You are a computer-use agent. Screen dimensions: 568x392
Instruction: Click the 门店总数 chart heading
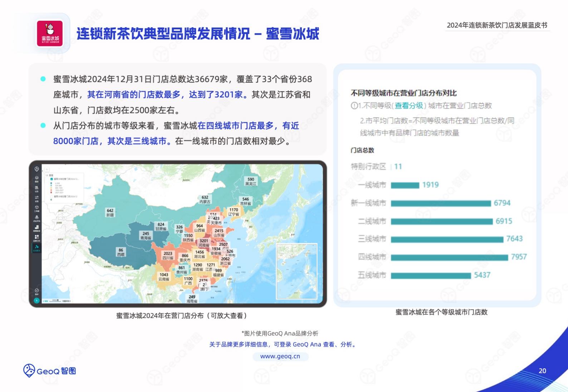coord(362,150)
